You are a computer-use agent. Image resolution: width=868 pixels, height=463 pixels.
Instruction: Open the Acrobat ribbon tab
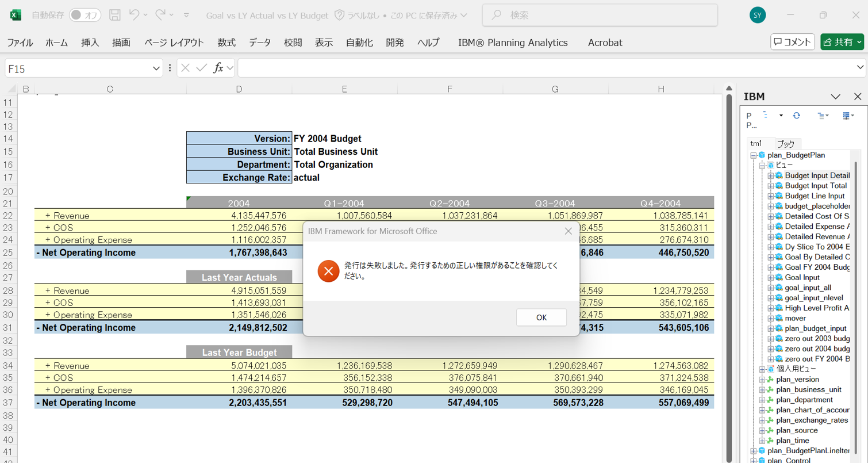tap(605, 43)
